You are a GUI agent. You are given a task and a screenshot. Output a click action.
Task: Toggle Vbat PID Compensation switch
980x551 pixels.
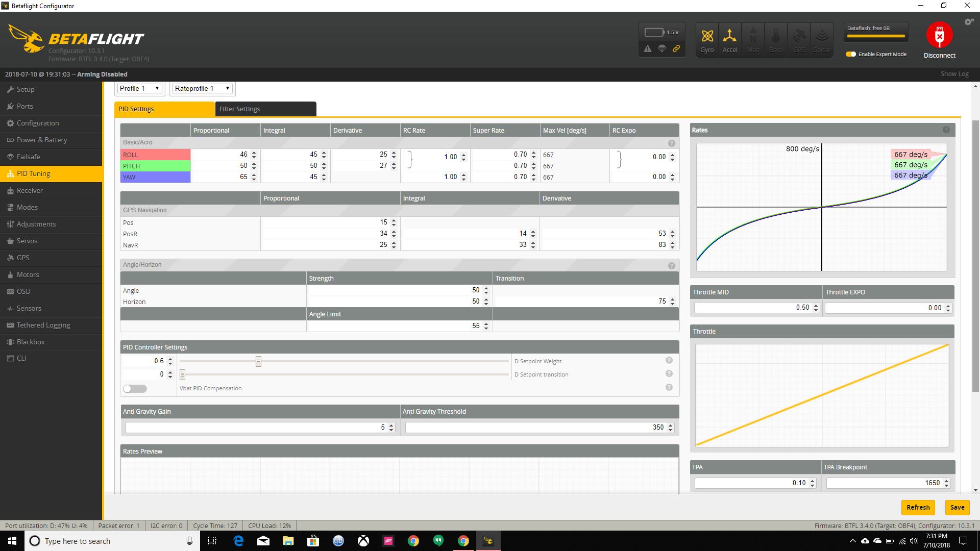[135, 389]
